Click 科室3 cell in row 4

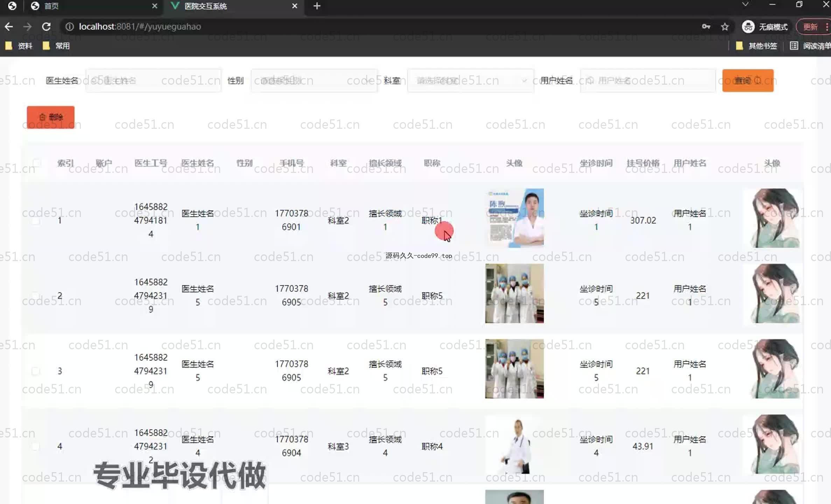338,446
